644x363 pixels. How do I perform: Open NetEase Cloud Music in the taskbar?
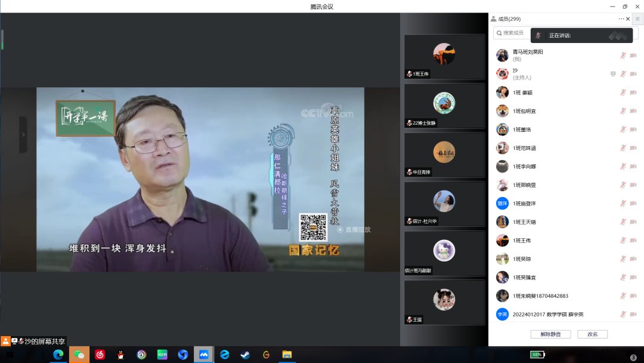100,355
